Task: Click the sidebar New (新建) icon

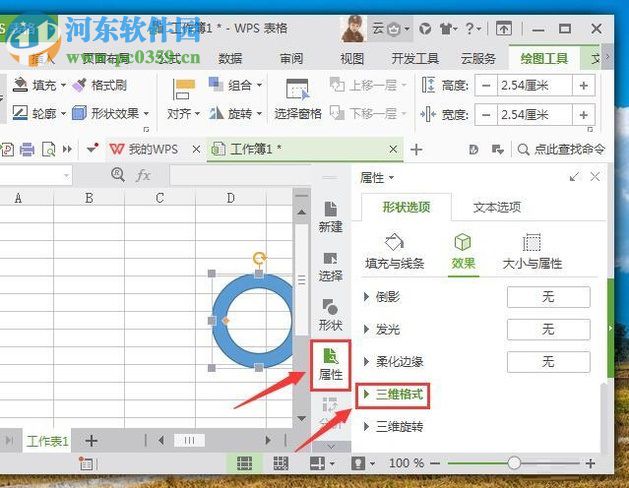Action: pyautogui.click(x=331, y=217)
